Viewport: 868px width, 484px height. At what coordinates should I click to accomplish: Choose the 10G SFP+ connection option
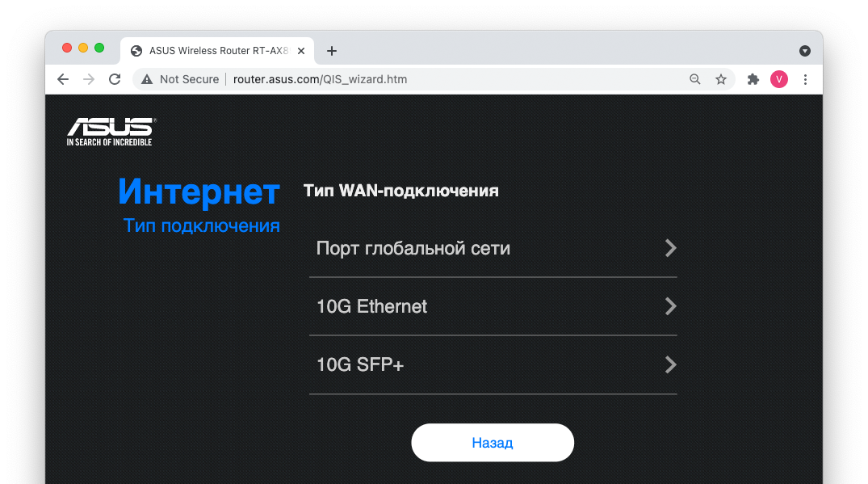click(493, 364)
